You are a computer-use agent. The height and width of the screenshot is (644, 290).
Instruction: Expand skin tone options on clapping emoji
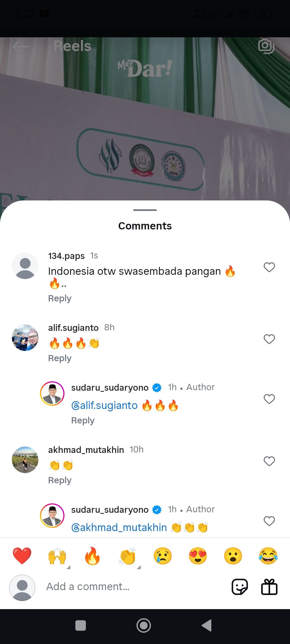click(139, 567)
